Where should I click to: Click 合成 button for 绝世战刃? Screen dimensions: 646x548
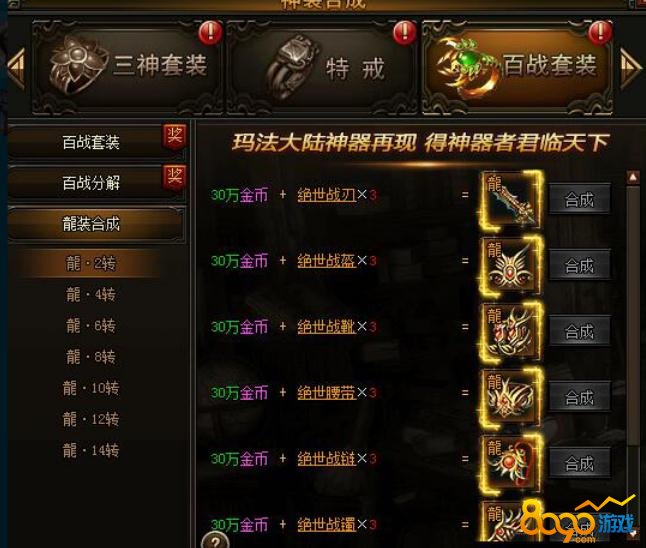[579, 200]
